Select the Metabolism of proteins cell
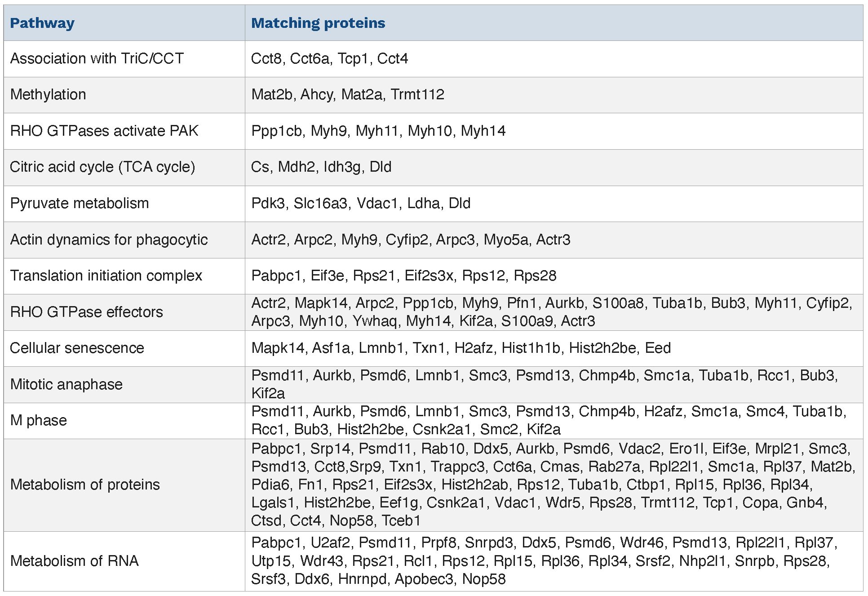Screen dimensions: 868x596 pos(85,485)
